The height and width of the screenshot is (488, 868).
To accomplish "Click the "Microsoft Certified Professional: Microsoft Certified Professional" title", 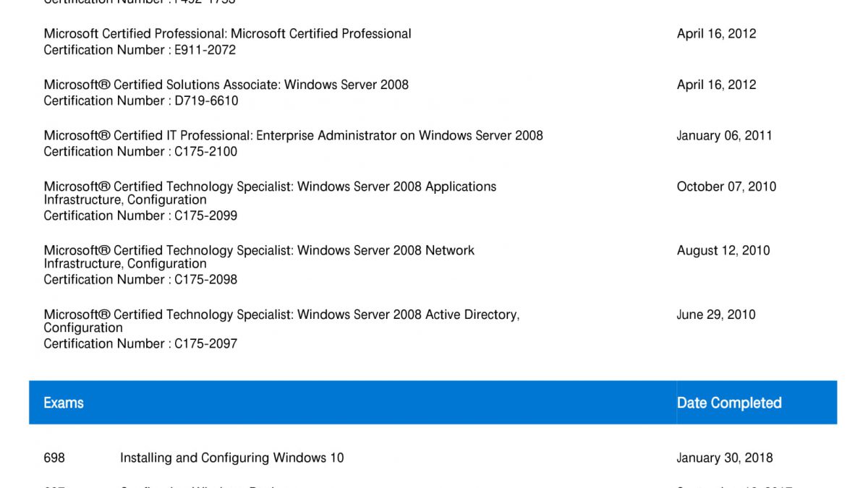I will pyautogui.click(x=227, y=34).
